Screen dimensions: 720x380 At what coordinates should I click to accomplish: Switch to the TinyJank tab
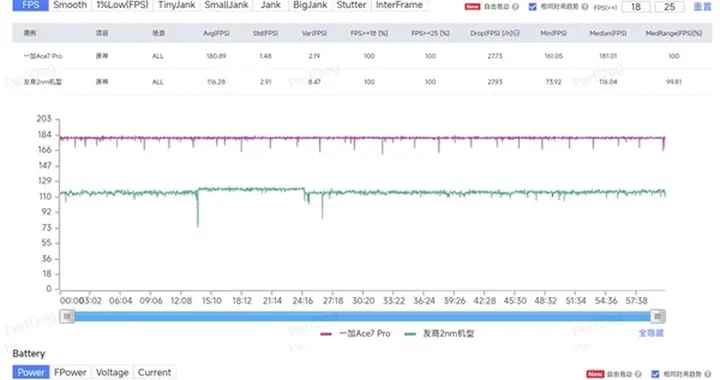176,5
